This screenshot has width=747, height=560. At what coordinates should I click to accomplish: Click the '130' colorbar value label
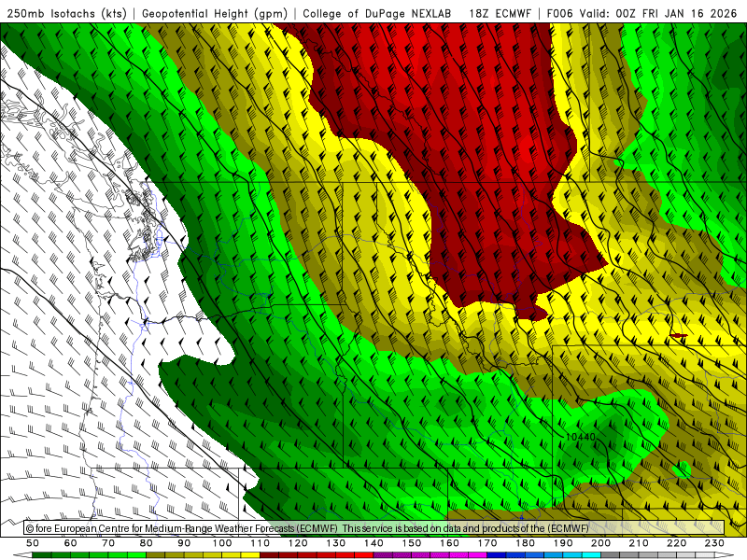coord(336,543)
